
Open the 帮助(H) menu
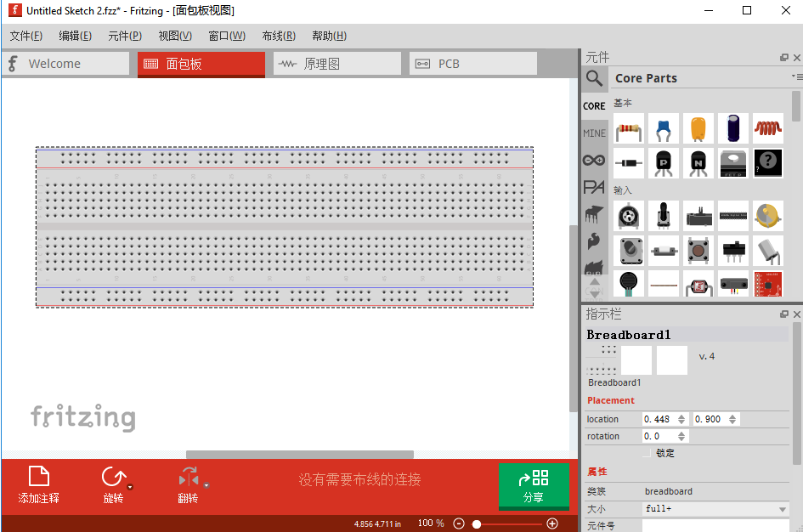tap(330, 36)
